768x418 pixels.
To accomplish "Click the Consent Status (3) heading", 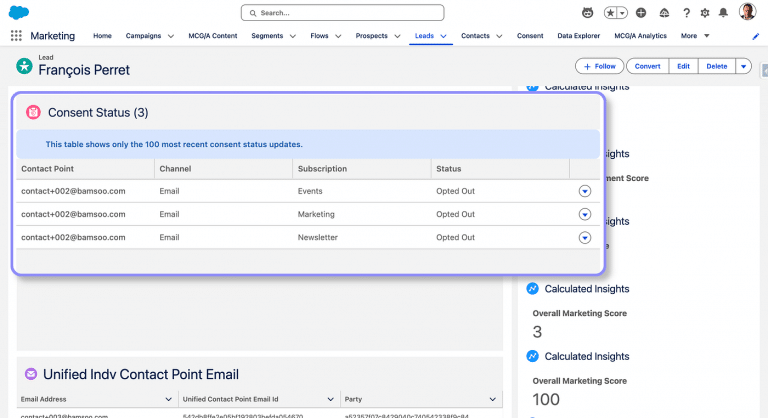I will click(98, 113).
